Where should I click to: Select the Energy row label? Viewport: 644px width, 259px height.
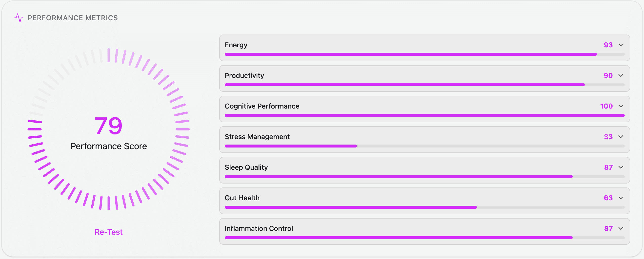click(x=236, y=45)
